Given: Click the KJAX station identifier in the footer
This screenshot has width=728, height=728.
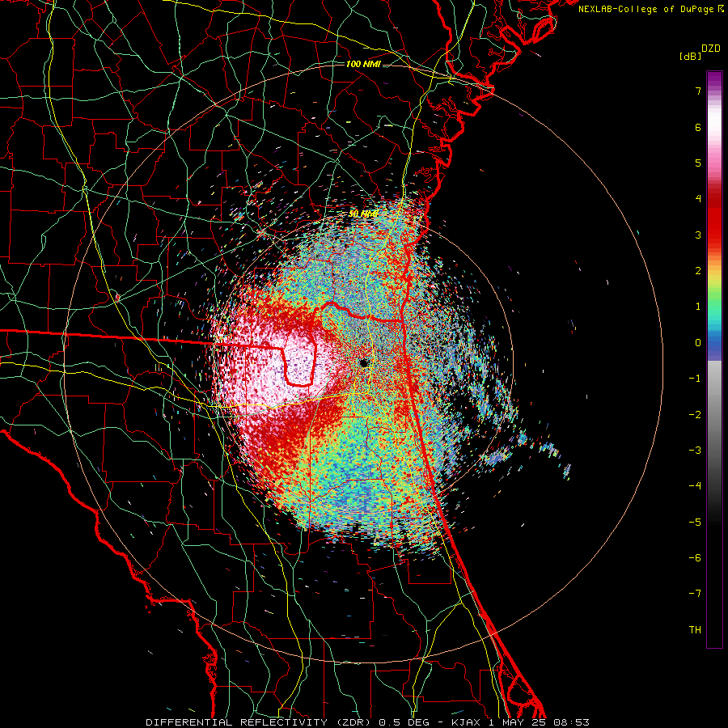Looking at the screenshot, I should (467, 722).
